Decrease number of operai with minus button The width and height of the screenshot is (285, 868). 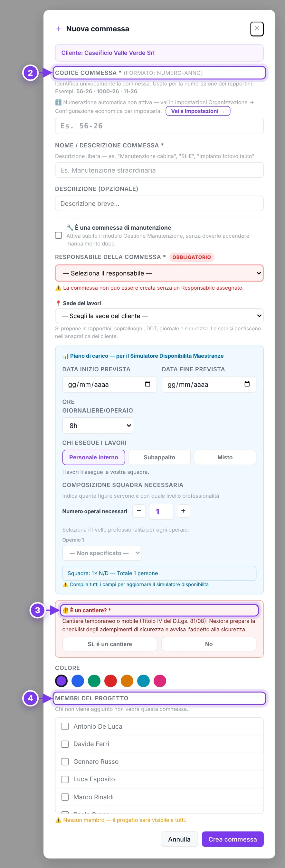point(139,511)
